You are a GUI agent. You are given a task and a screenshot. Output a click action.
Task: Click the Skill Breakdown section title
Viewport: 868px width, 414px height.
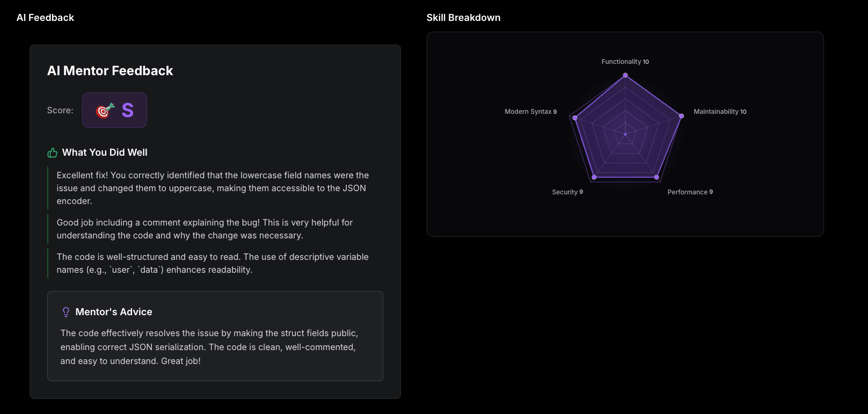click(x=463, y=18)
